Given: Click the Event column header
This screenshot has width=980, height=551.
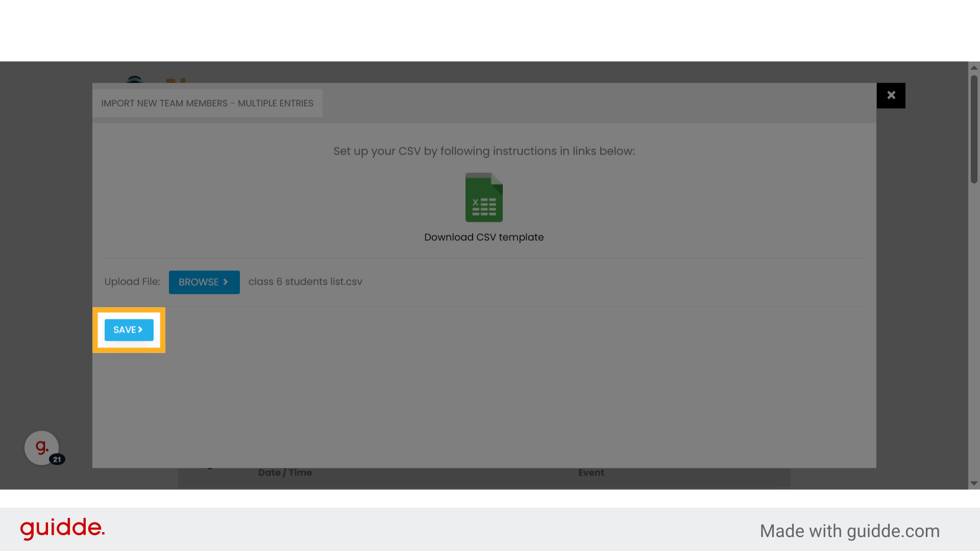Looking at the screenshot, I should 591,472.
